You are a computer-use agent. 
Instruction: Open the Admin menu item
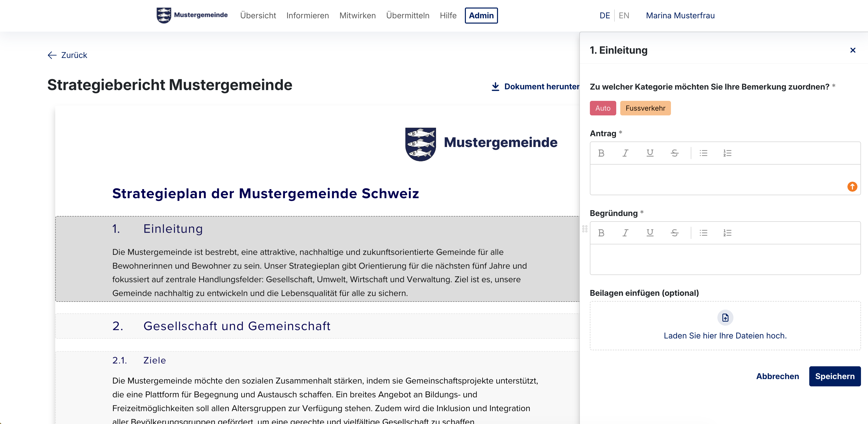(x=481, y=16)
